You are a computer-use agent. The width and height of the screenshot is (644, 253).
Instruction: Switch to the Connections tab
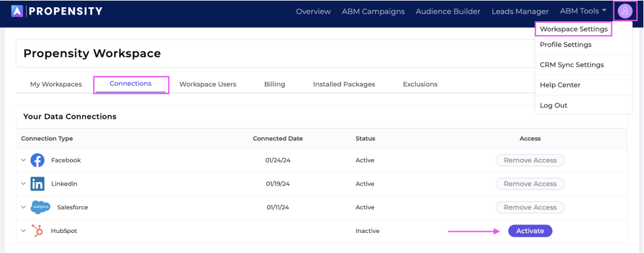[131, 84]
